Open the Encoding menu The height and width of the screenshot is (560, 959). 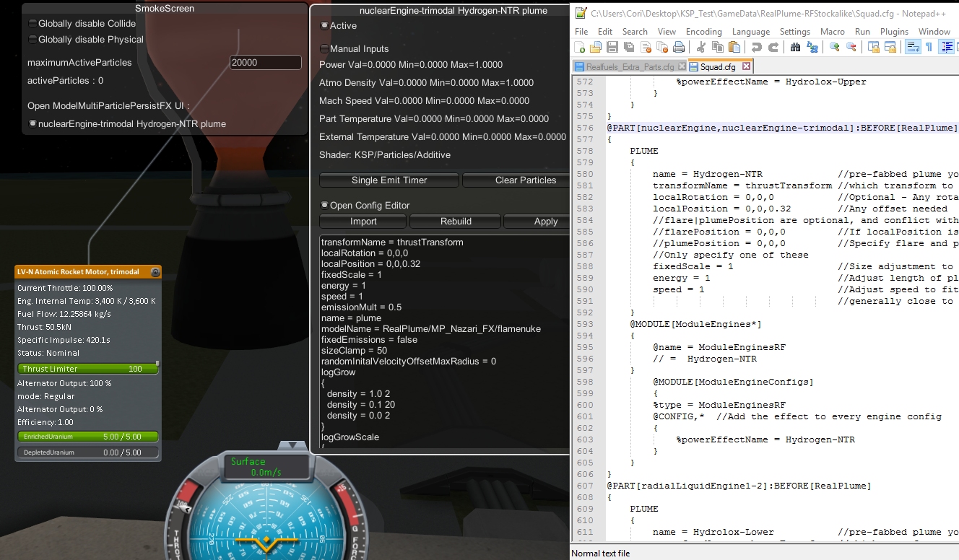(x=703, y=32)
